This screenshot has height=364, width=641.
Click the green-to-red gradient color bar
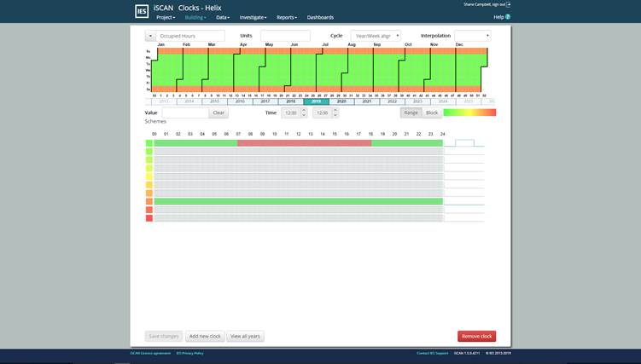click(469, 113)
